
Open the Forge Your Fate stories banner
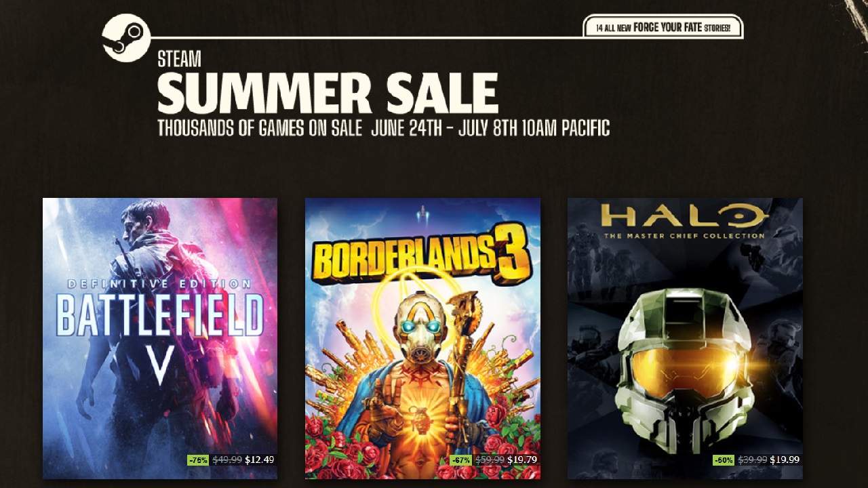pyautogui.click(x=663, y=28)
